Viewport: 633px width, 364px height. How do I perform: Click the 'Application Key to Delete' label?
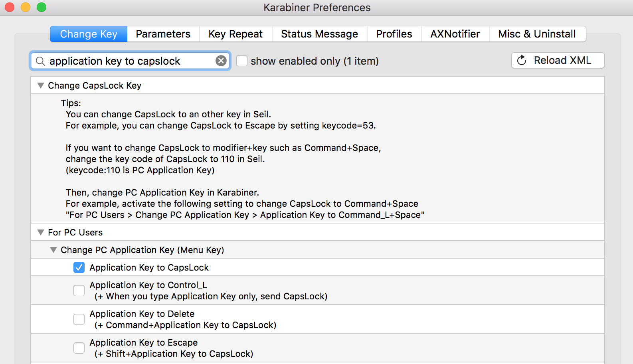[x=142, y=314]
